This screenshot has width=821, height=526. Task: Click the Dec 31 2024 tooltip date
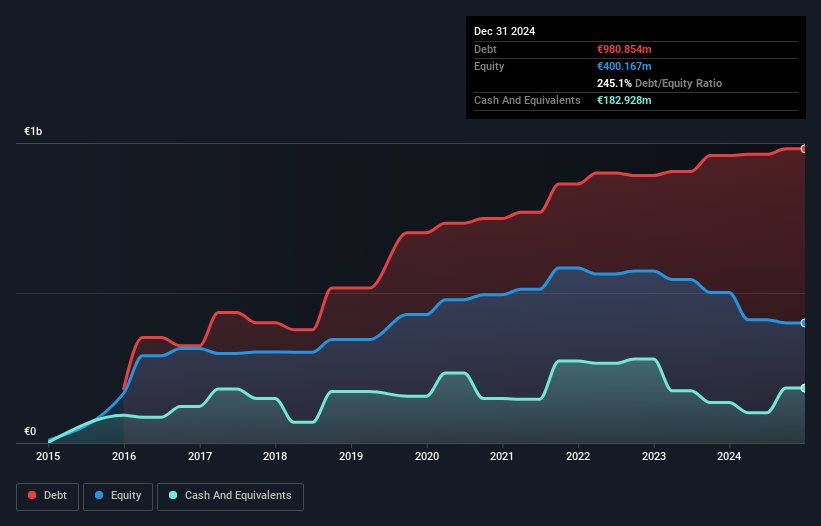pos(504,31)
